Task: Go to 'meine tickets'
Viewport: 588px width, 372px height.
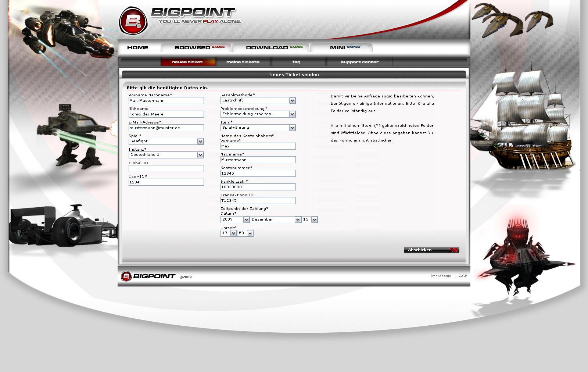Action: coord(243,62)
